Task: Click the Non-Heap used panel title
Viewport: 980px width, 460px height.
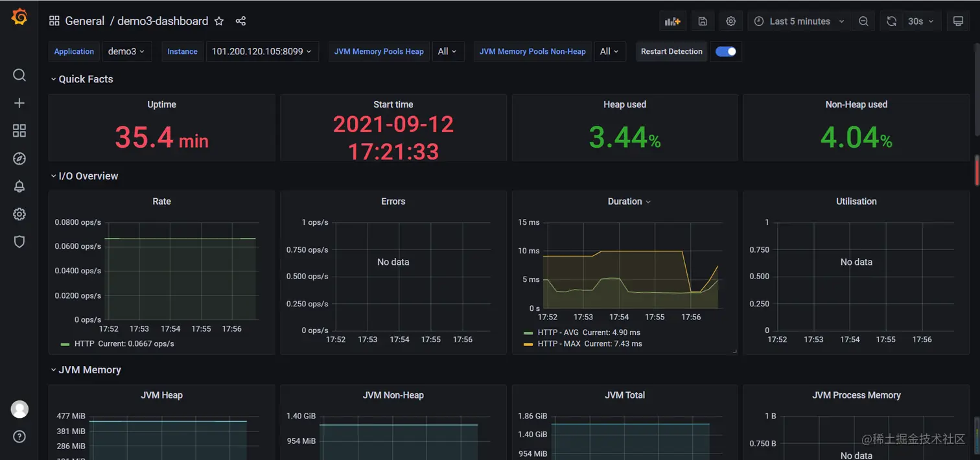Action: point(856,104)
